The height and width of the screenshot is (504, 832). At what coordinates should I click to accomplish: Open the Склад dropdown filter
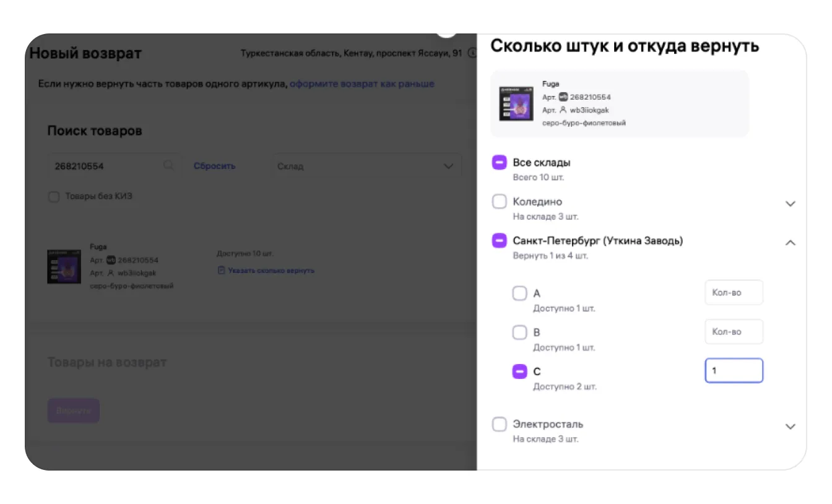[x=368, y=167]
